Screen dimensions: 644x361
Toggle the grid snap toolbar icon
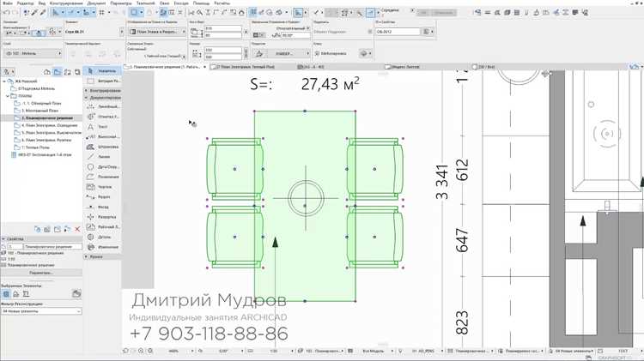(101, 13)
